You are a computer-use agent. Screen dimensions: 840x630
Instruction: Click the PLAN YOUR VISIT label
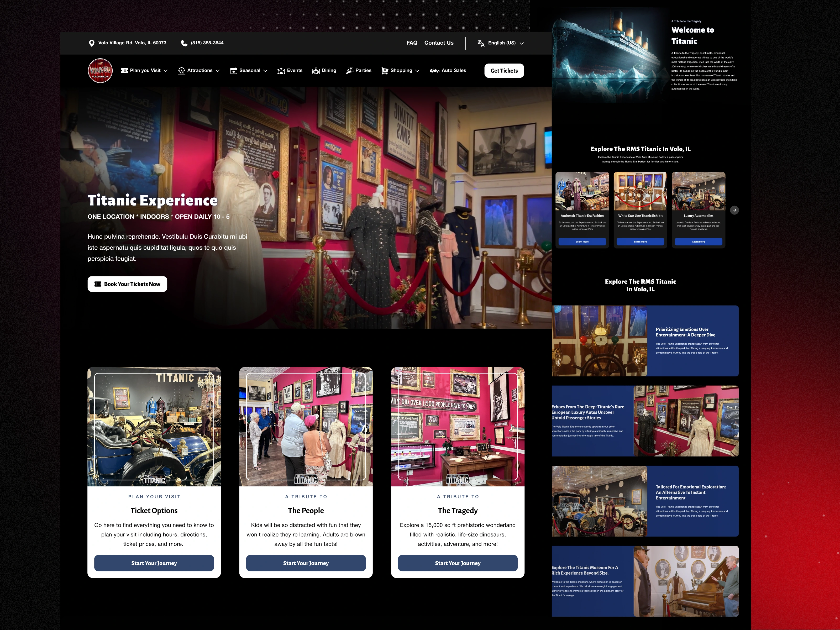pyautogui.click(x=154, y=497)
